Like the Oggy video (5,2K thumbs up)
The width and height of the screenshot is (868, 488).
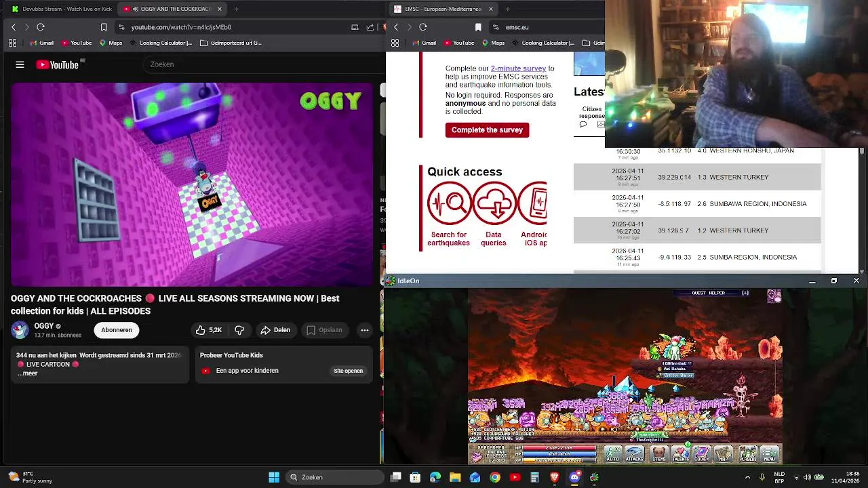coord(209,330)
